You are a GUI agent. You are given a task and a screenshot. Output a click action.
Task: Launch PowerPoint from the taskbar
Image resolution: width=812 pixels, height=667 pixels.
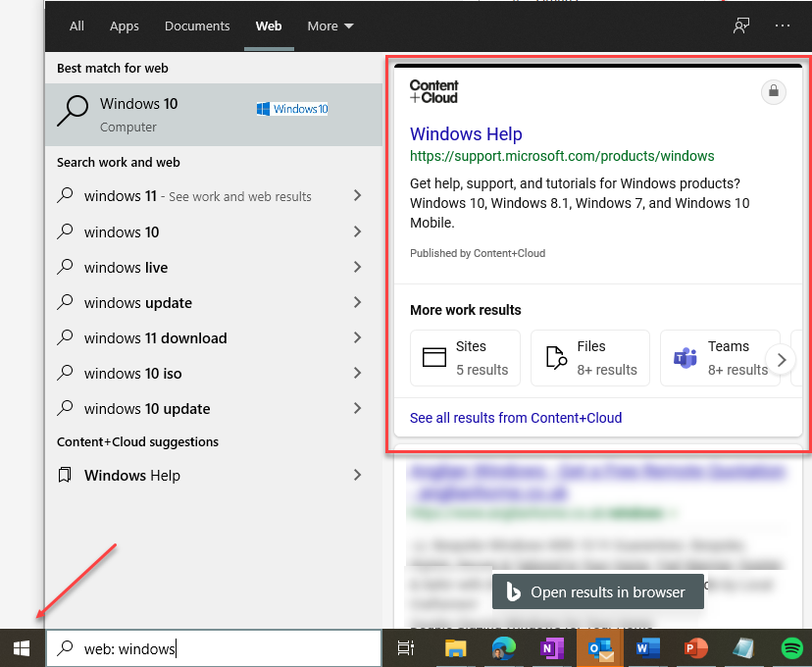pos(695,647)
